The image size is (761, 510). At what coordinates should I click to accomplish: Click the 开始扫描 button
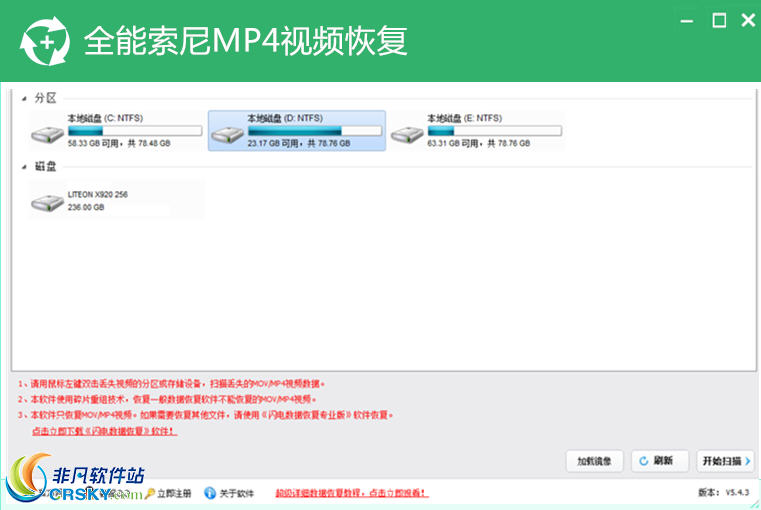pyautogui.click(x=726, y=461)
